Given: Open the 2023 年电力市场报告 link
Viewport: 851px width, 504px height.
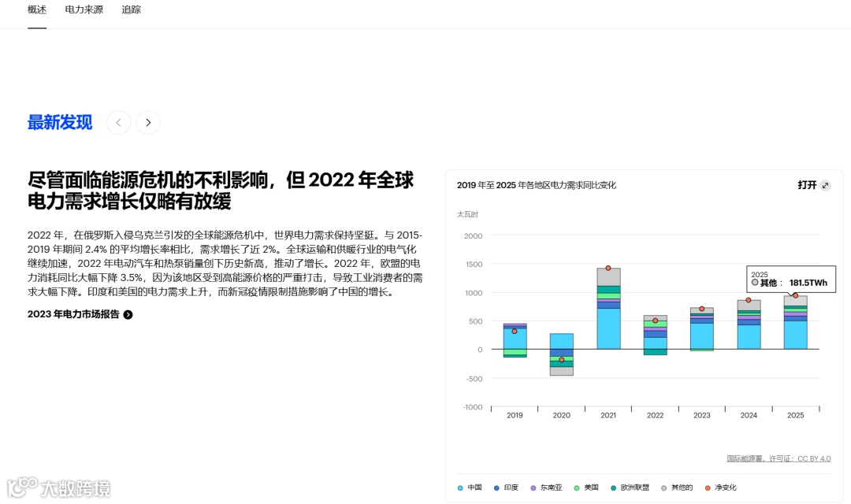Looking at the screenshot, I should click(80, 314).
